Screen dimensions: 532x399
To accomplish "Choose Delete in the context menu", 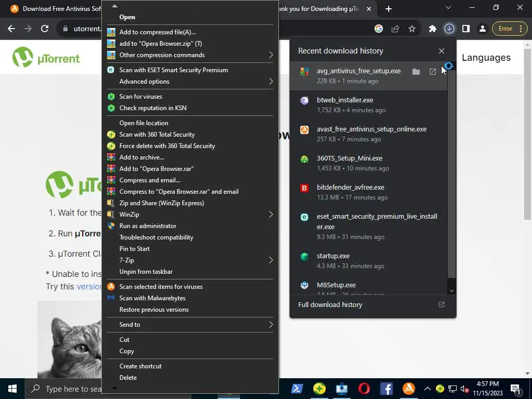I will click(190, 378).
